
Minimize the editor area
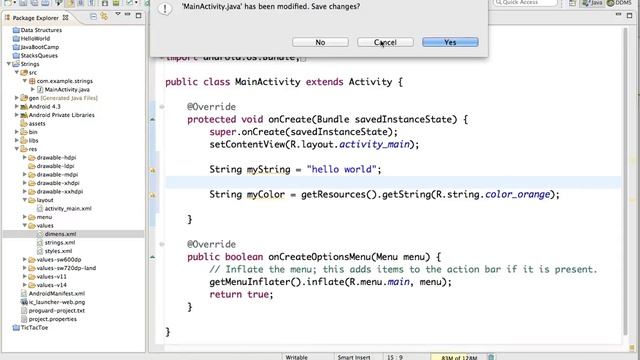[619, 15]
